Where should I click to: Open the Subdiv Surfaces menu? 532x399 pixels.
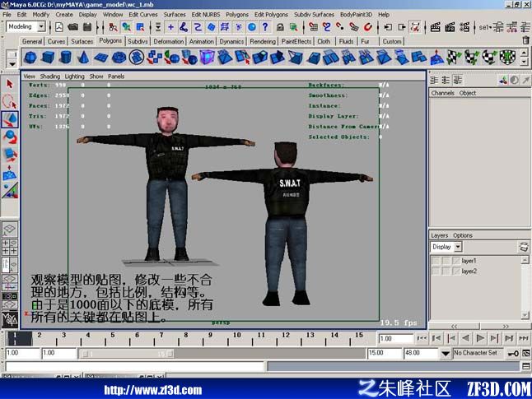[314, 14]
